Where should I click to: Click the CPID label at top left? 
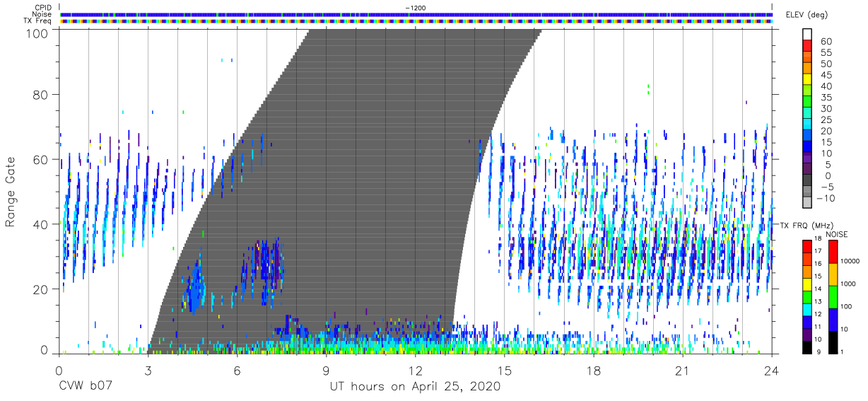coord(42,8)
